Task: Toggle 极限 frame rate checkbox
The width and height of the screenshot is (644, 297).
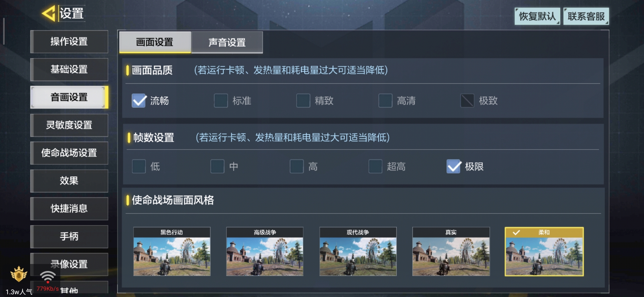Action: pyautogui.click(x=454, y=166)
